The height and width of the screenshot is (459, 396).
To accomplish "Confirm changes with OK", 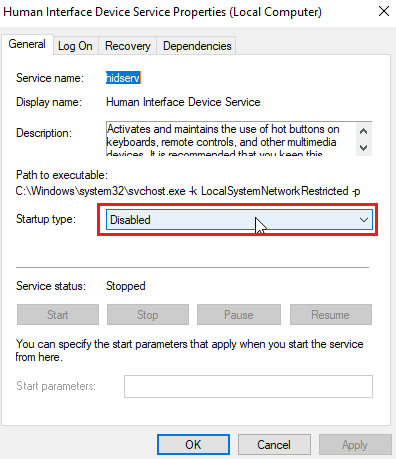I will point(193,445).
